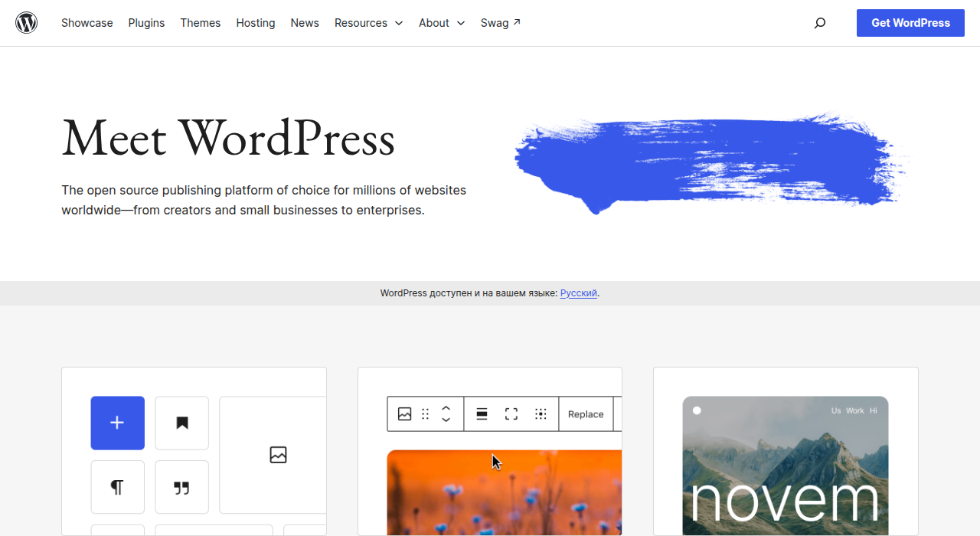The height and width of the screenshot is (536, 980).
Task: Click the drag handle dots icon
Action: [426, 414]
